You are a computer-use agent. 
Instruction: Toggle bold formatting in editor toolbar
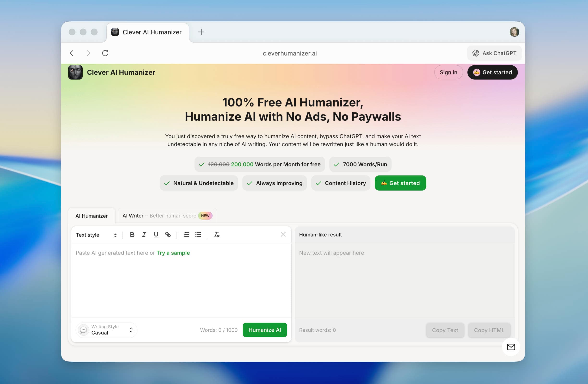(132, 235)
